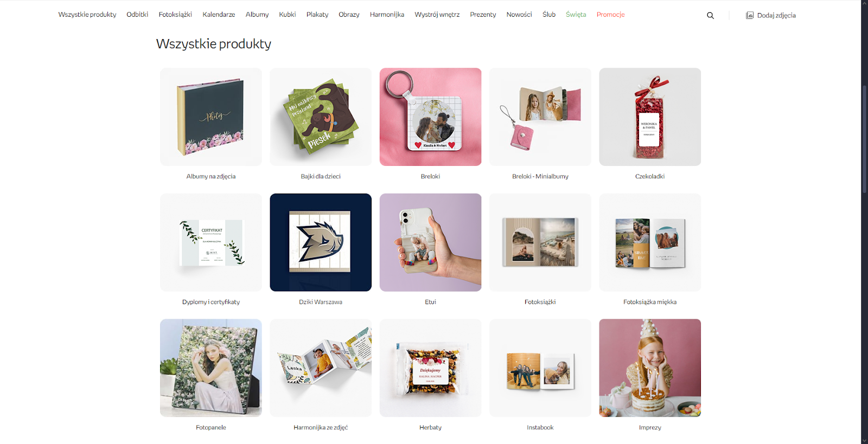This screenshot has height=444, width=868.
Task: Open the Czekoladki product picture
Action: [x=650, y=117]
